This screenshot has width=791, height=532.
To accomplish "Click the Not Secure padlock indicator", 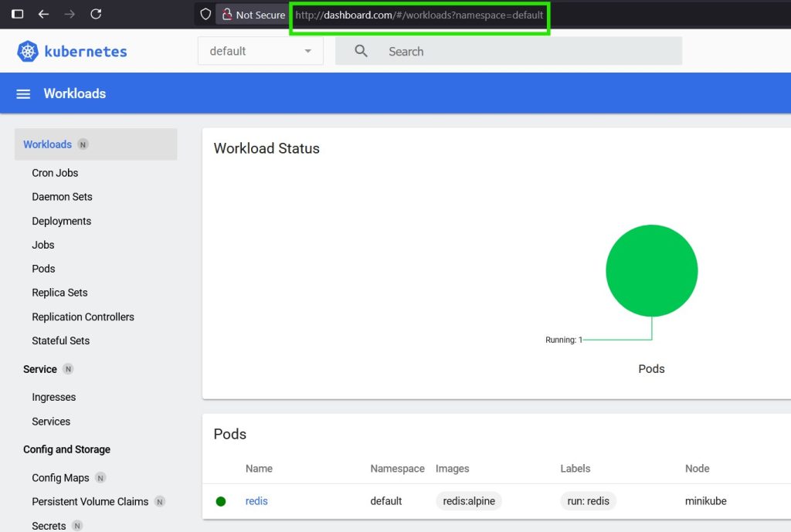I will click(253, 15).
